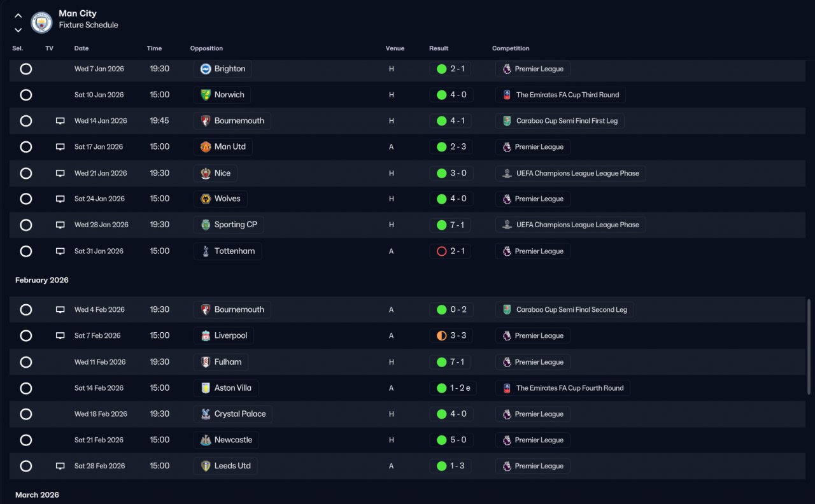Select the Leeds Utd fixture radio button
Screen dimensions: 815x504
click(25, 466)
